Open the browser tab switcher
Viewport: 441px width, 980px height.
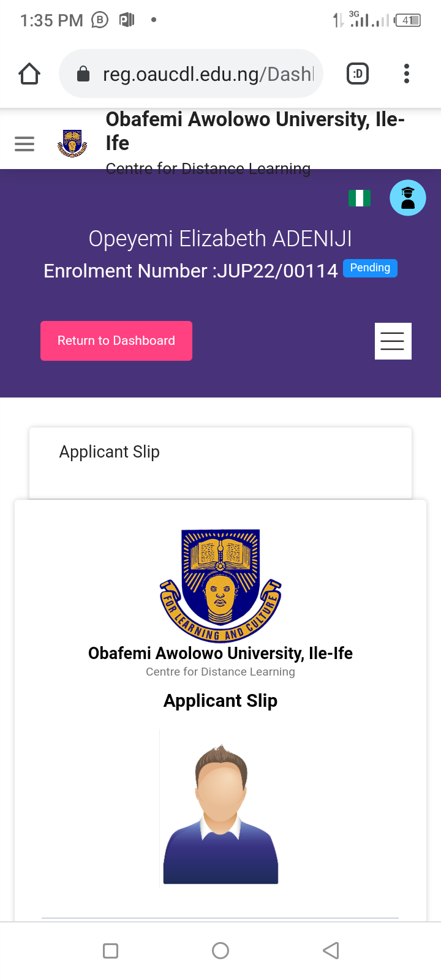pyautogui.click(x=358, y=74)
